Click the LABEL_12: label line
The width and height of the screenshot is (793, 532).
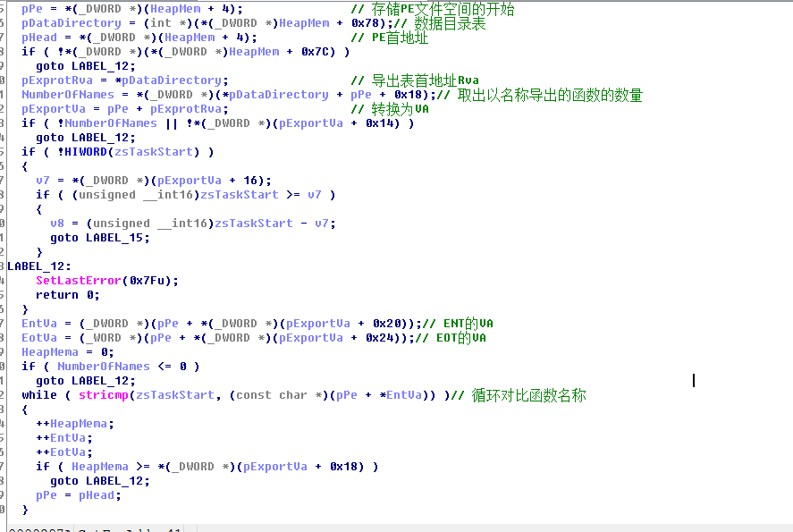(39, 266)
